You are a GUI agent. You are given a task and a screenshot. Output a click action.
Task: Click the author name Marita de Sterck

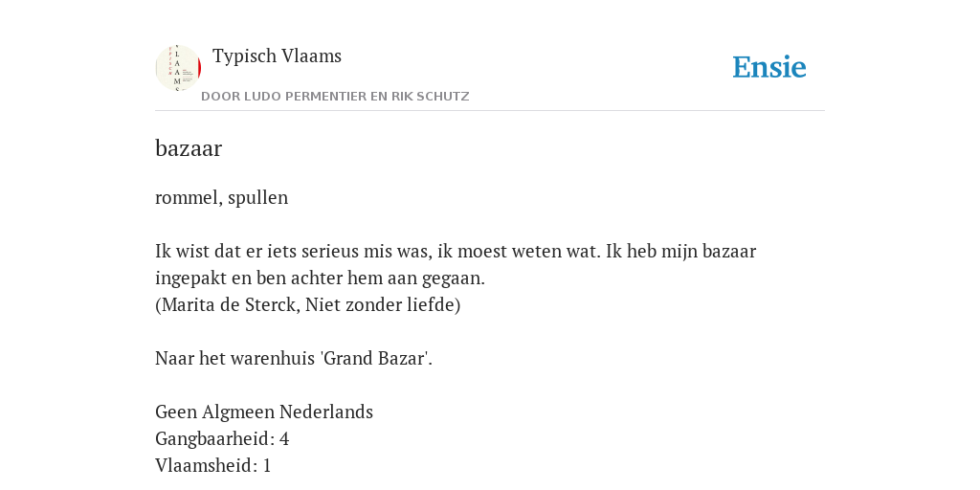tap(229, 305)
